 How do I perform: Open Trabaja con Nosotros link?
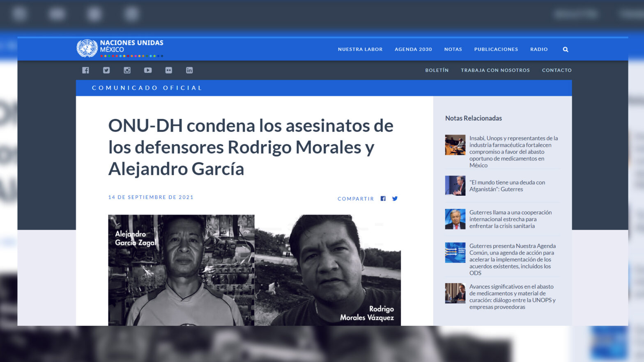[495, 70]
